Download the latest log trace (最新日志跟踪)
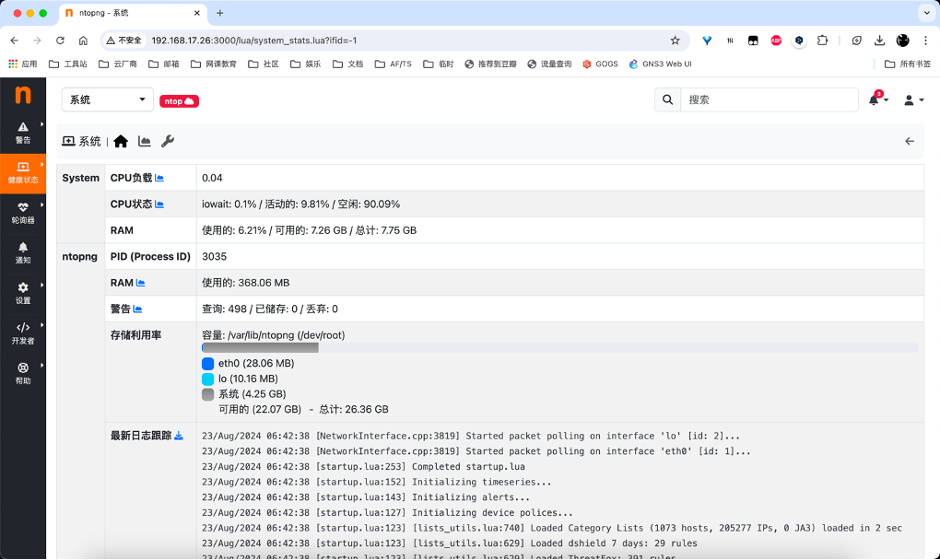Viewport: 940px width, 560px height. pyautogui.click(x=179, y=436)
